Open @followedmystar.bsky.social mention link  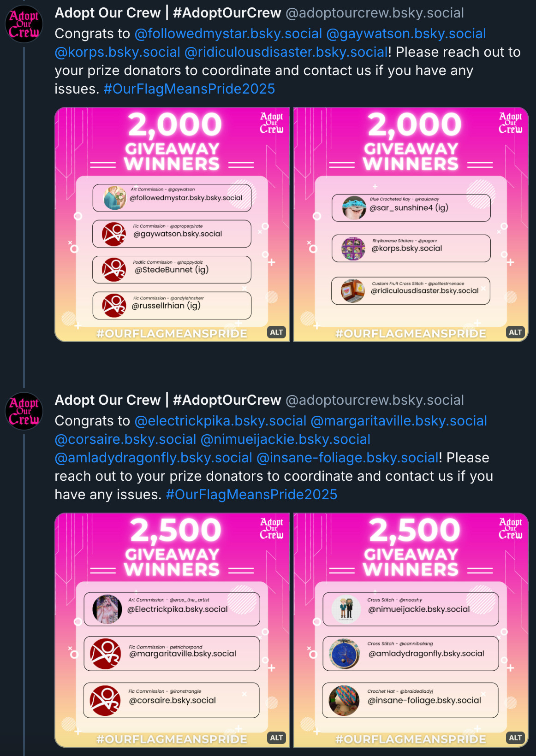tap(228, 34)
